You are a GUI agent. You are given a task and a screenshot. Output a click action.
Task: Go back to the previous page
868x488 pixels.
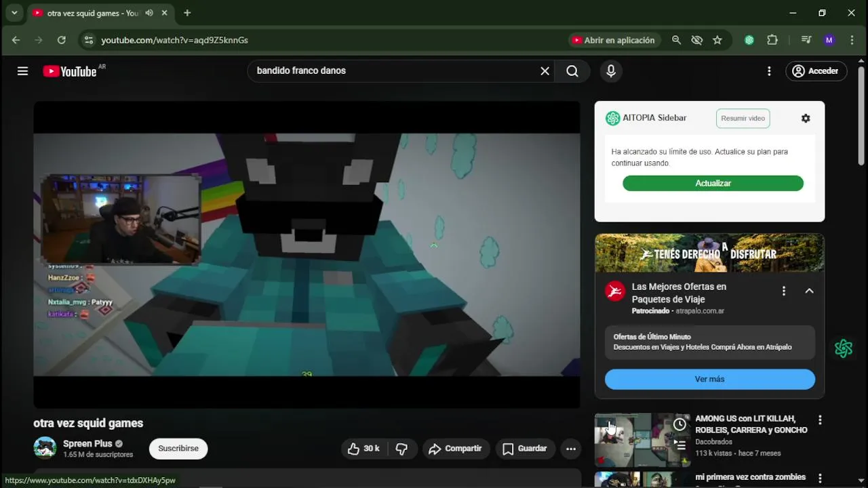16,41
